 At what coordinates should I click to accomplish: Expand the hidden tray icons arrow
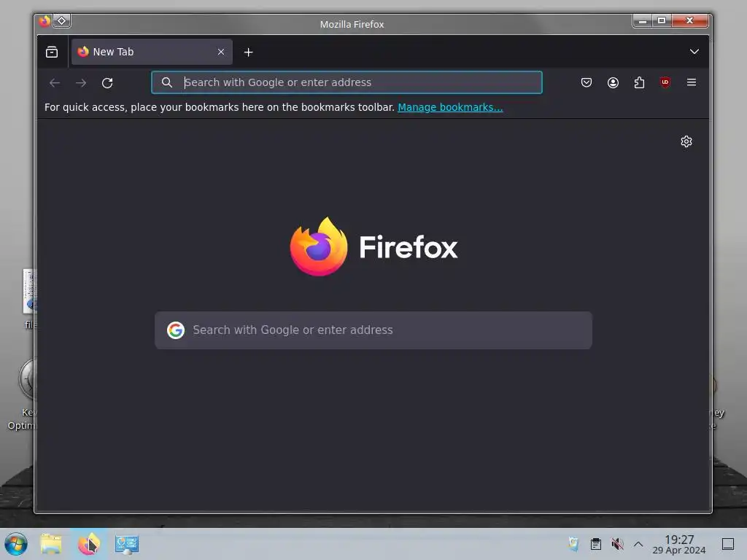638,544
